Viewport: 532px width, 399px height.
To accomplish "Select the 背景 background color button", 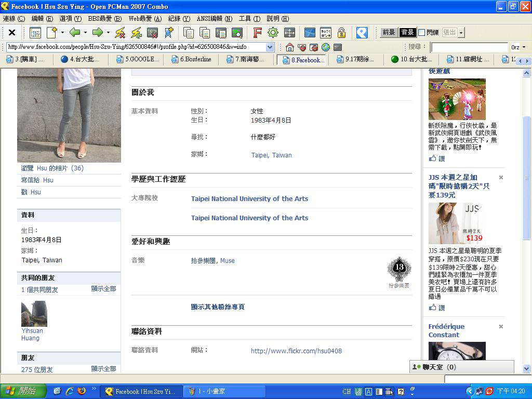I will (x=407, y=32).
